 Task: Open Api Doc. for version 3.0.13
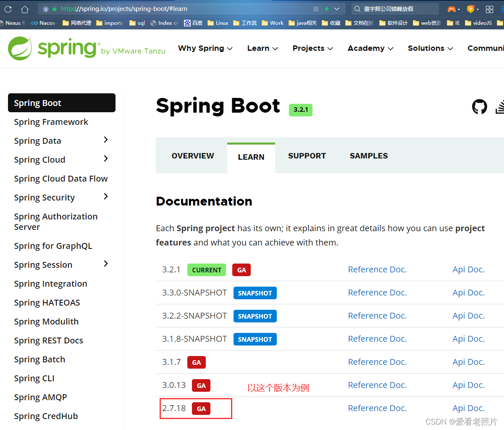pyautogui.click(x=468, y=385)
